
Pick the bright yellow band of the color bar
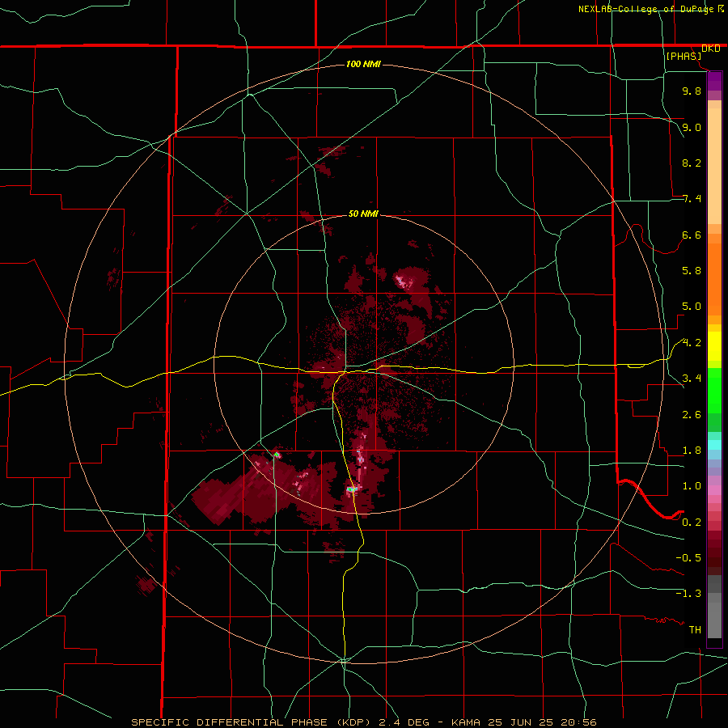point(714,346)
